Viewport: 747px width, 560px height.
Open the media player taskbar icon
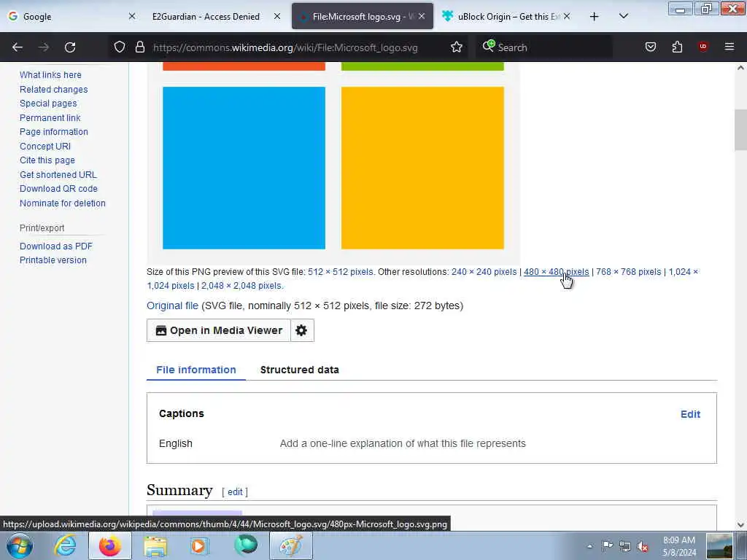click(x=200, y=545)
